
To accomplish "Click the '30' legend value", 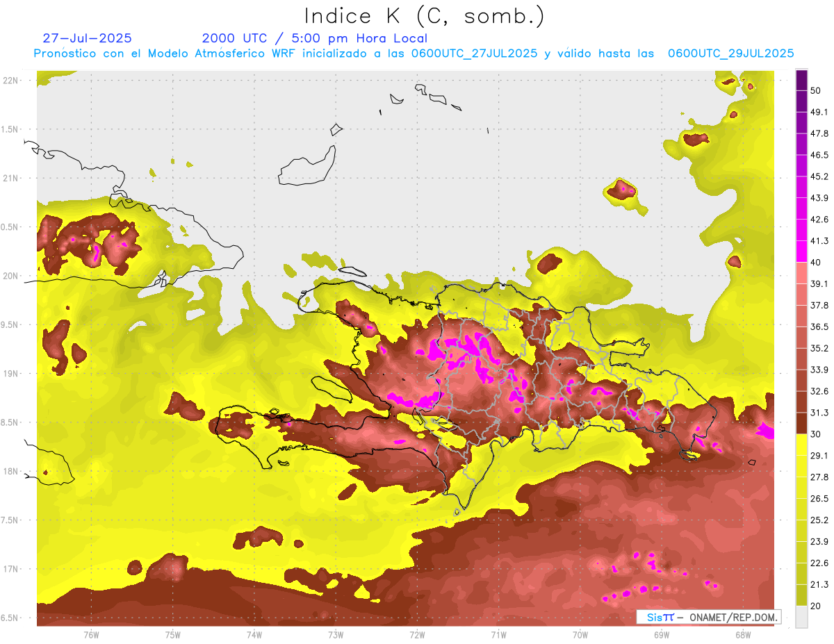I will coord(816,435).
